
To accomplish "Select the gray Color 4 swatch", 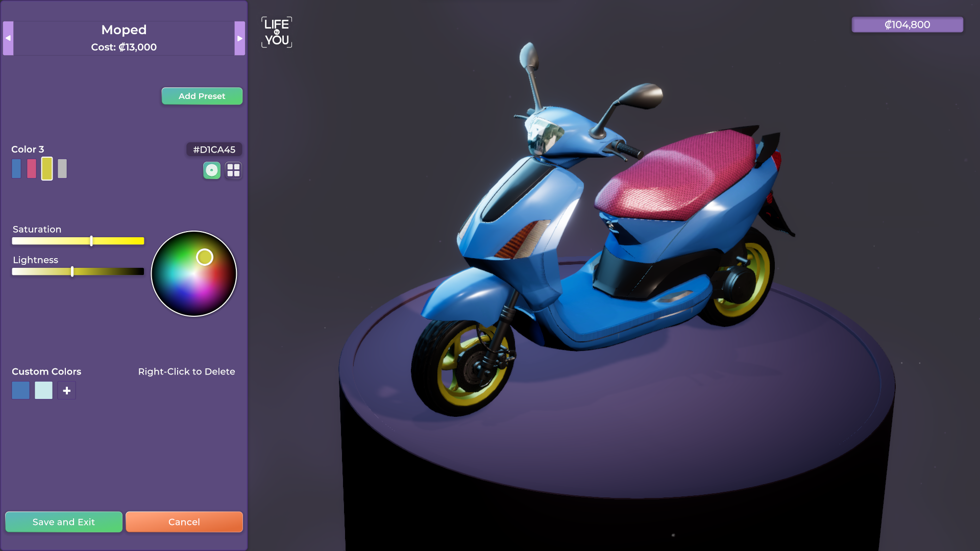I will [x=62, y=169].
